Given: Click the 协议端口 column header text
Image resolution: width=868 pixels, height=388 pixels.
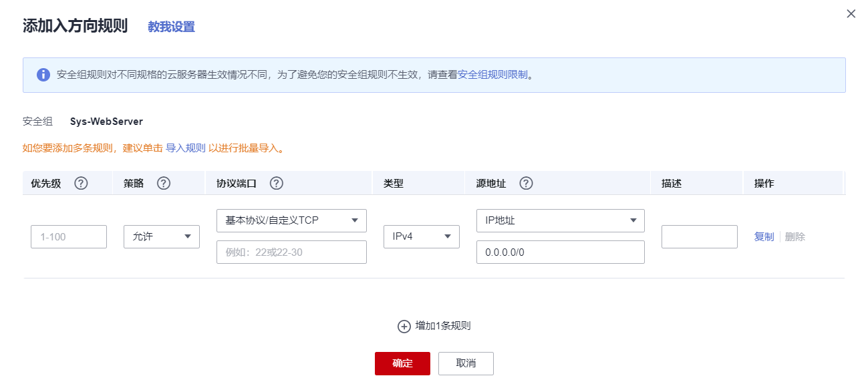Looking at the screenshot, I should click(237, 183).
